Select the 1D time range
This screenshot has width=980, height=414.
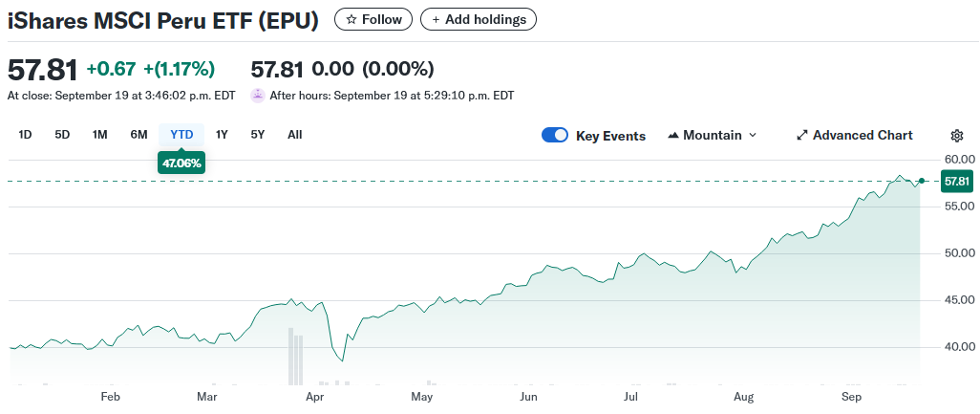tap(26, 135)
